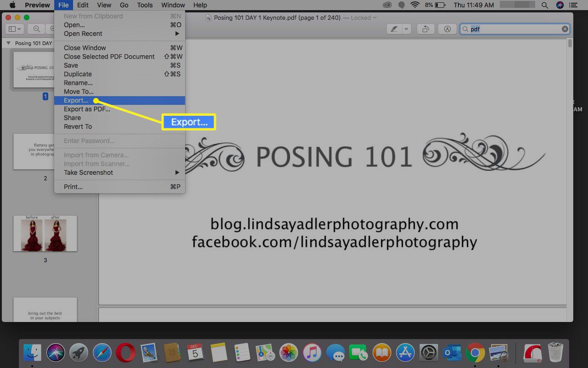The image size is (588, 368).
Task: Launch Siri from the Dock
Action: tap(56, 353)
